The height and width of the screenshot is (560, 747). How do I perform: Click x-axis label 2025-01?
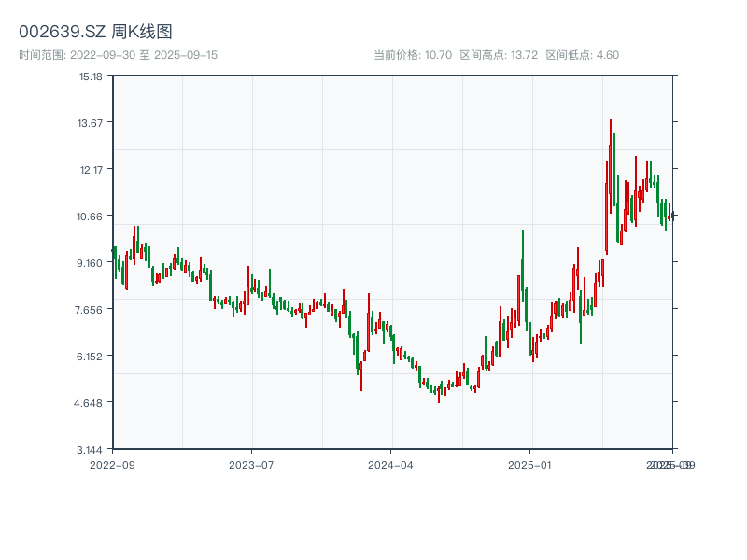pyautogui.click(x=529, y=465)
